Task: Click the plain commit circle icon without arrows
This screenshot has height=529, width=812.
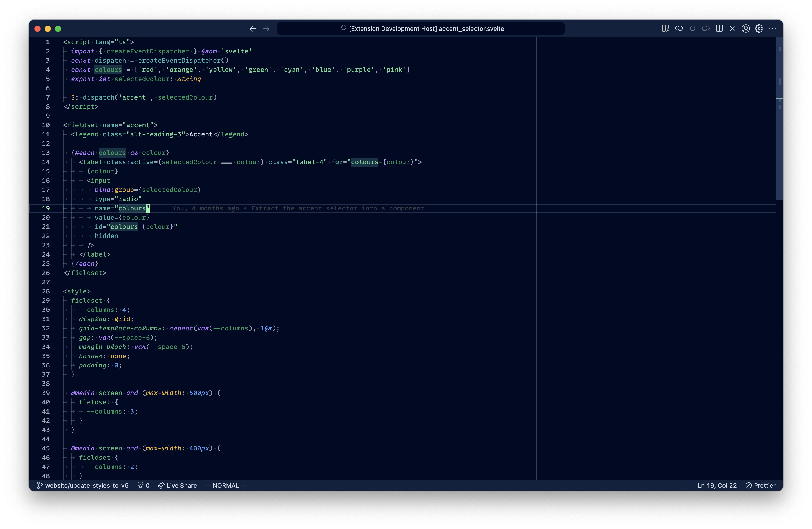Action: 692,28
